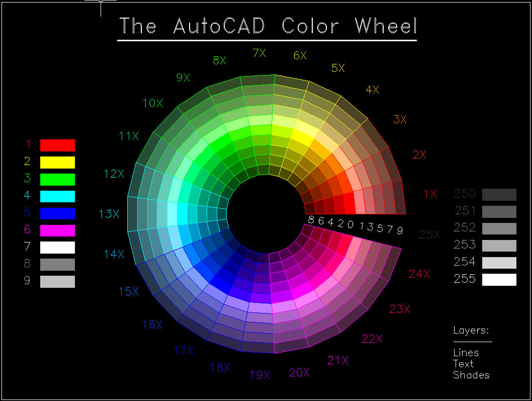
Task: Select the gray swatch labeled 252
Action: tap(499, 228)
